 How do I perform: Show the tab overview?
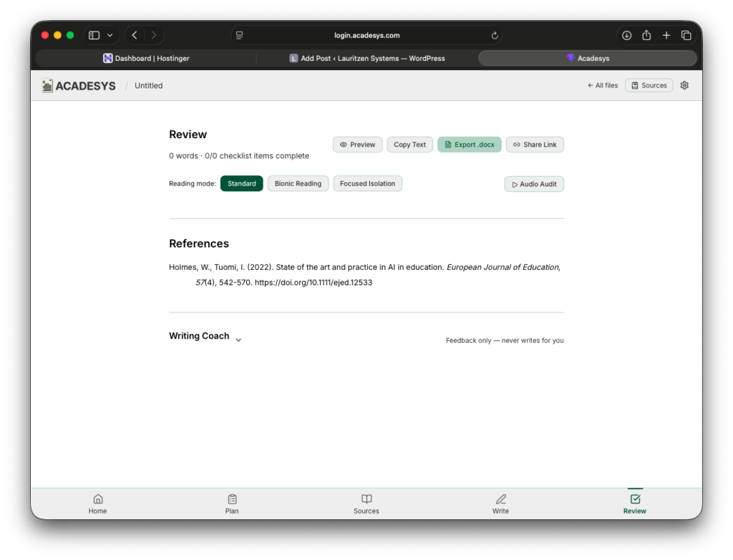pyautogui.click(x=686, y=35)
